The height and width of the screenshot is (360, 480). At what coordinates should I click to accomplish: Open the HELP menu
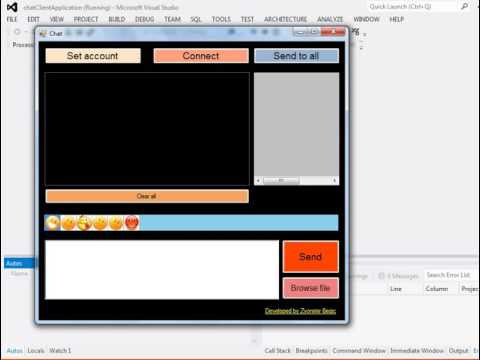(x=397, y=19)
